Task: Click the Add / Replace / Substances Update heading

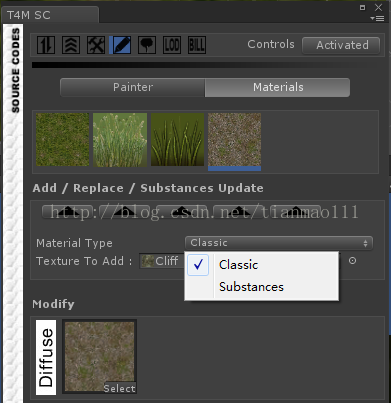Action: tap(148, 188)
